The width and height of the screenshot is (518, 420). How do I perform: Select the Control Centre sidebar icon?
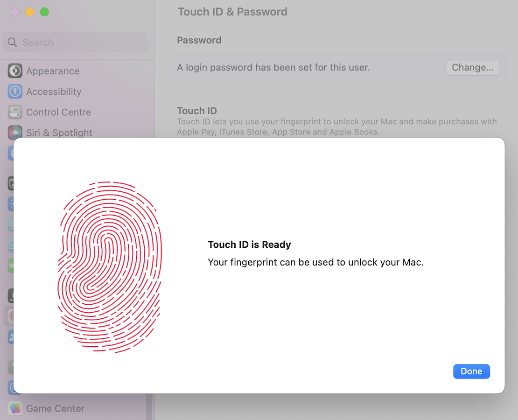15,112
